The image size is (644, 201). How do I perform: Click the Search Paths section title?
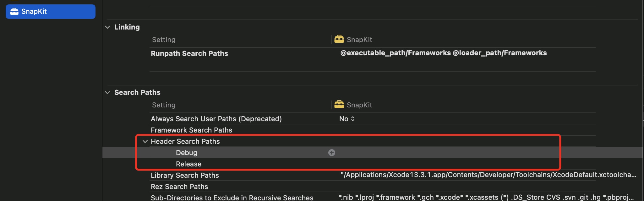[137, 92]
